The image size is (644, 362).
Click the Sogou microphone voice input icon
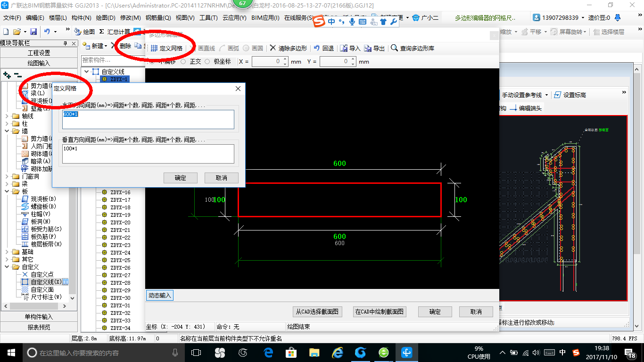point(352,22)
